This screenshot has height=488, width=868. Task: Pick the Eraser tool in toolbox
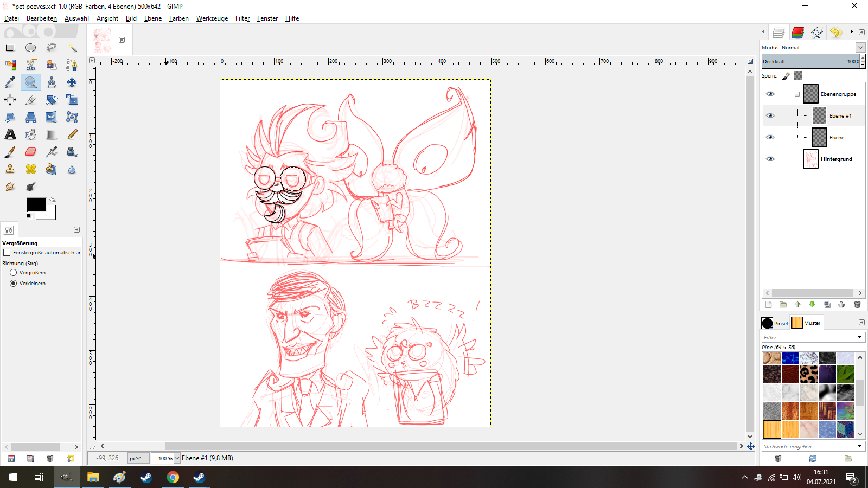[31, 152]
